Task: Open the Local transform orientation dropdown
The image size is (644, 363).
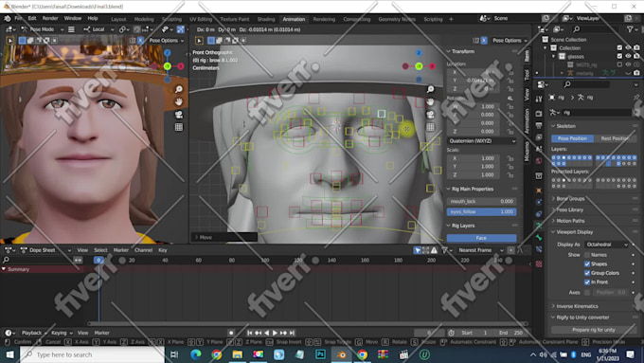Action: click(x=99, y=29)
